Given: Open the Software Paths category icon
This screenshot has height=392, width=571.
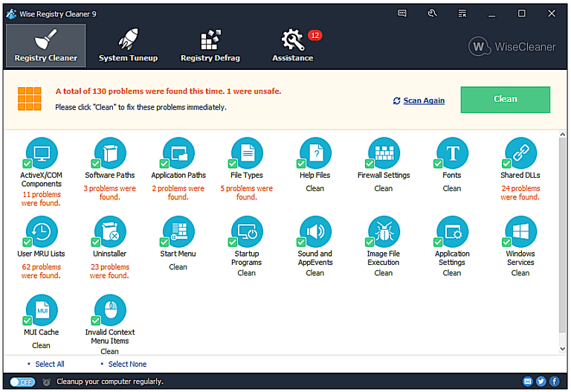Looking at the screenshot, I should coord(110,153).
